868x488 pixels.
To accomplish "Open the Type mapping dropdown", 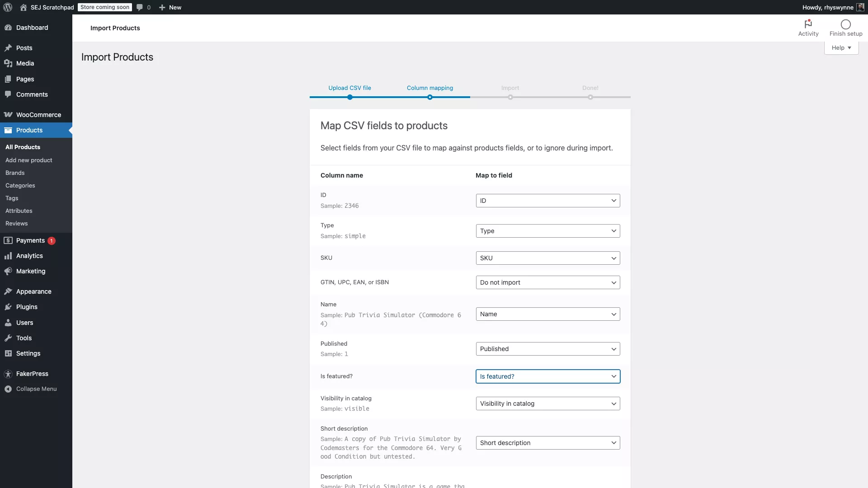I will [x=547, y=230].
